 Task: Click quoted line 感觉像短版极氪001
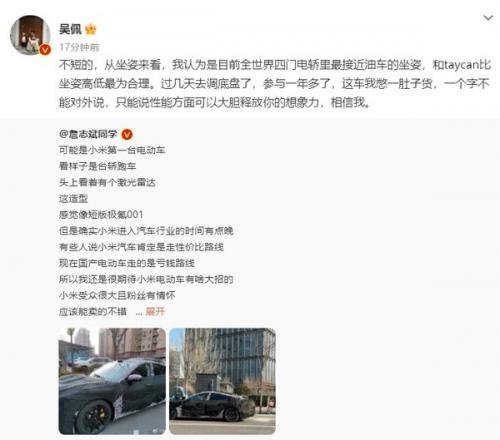(101, 215)
